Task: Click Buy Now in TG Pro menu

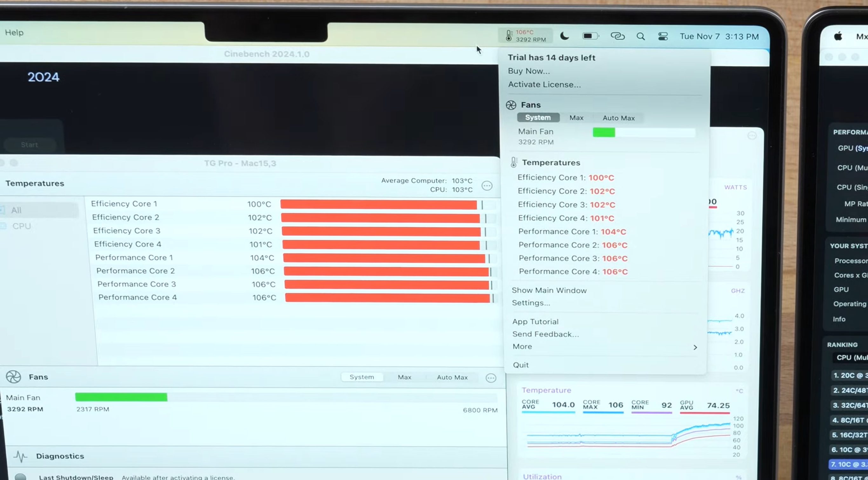Action: (x=529, y=71)
